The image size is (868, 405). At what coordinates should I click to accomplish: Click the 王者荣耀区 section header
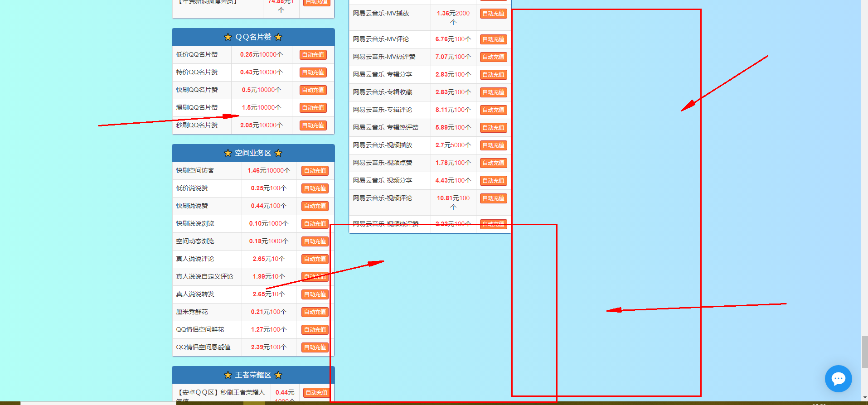coord(253,375)
